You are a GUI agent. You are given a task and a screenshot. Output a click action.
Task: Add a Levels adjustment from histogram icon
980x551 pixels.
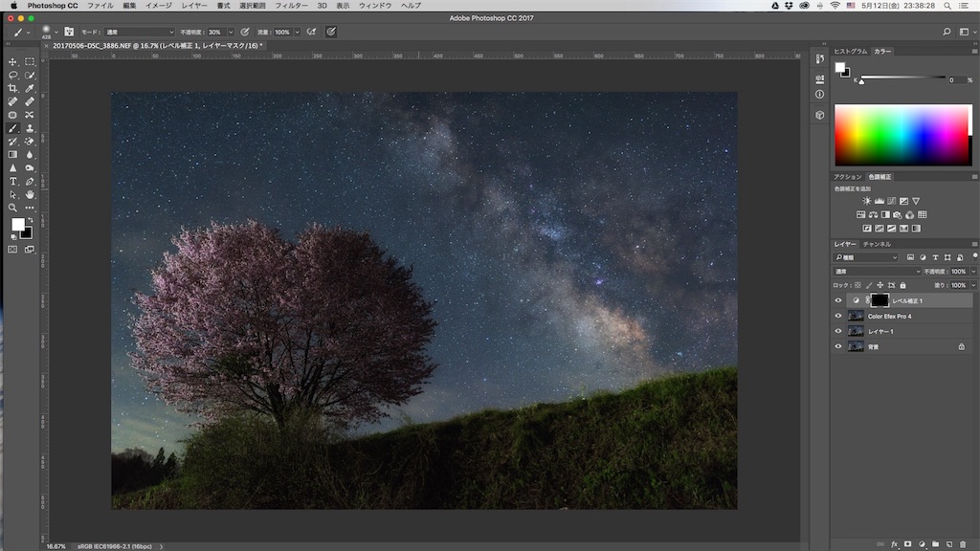(880, 201)
